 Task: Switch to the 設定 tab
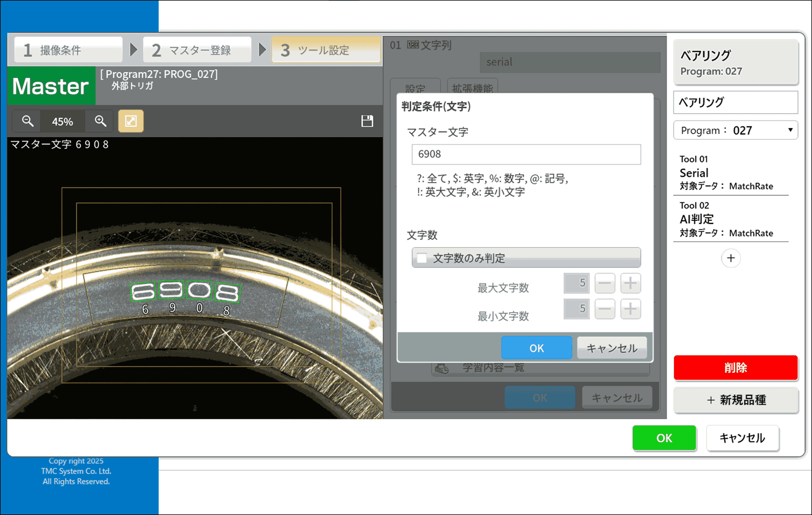pos(415,88)
